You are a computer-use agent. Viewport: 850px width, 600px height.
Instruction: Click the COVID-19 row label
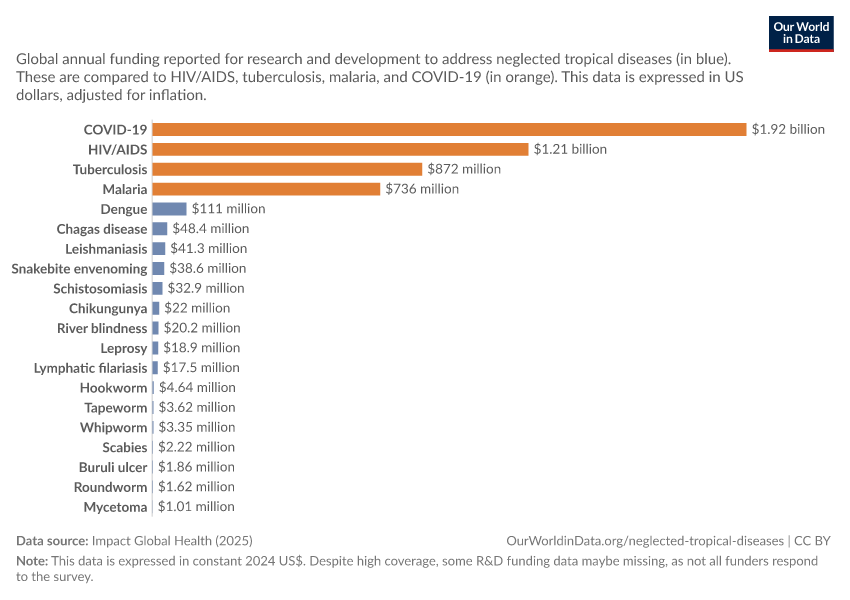click(x=115, y=130)
